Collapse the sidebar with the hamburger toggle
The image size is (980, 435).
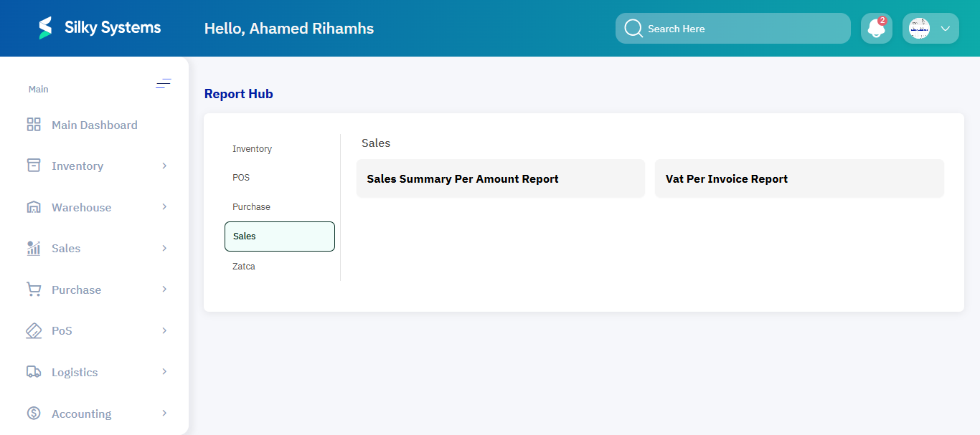[164, 83]
